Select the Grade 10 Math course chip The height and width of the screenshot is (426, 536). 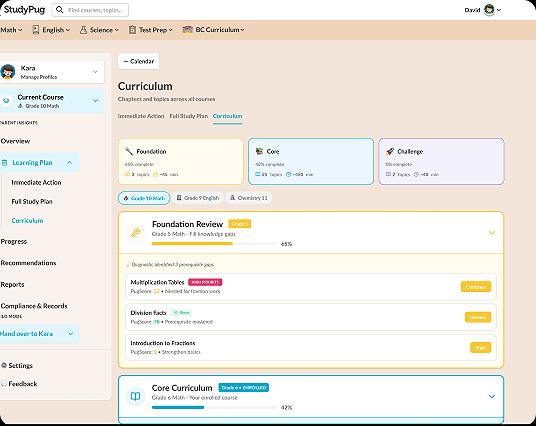[x=144, y=198]
